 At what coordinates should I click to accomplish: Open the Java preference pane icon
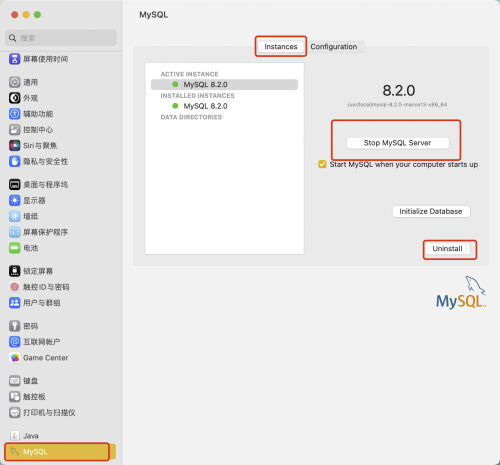[14, 436]
